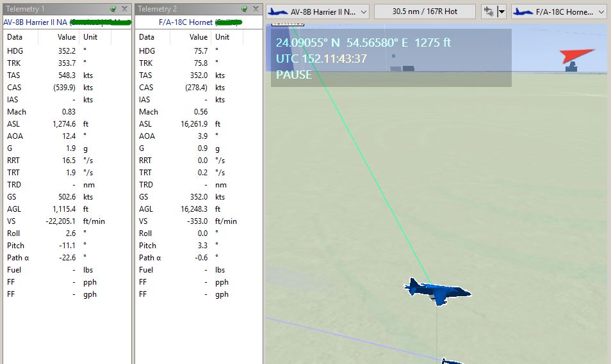This screenshot has width=611, height=364.
Task: Click the TRD row label in Telemetry 2
Action: click(146, 184)
